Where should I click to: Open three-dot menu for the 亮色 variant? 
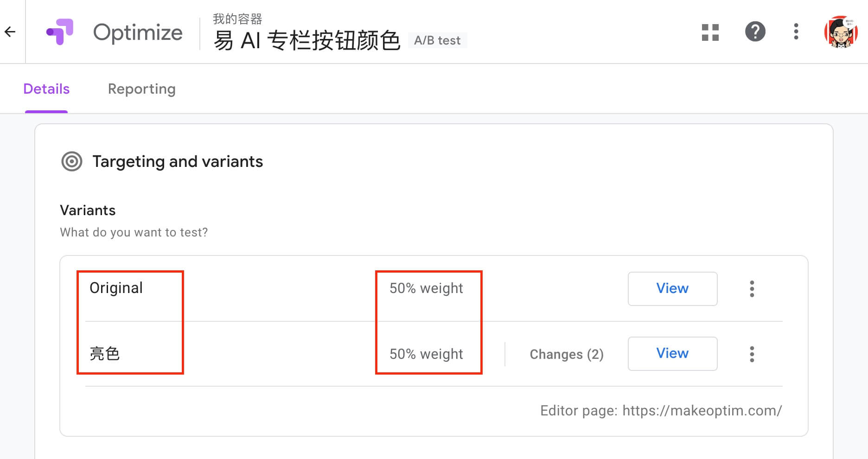click(x=752, y=354)
